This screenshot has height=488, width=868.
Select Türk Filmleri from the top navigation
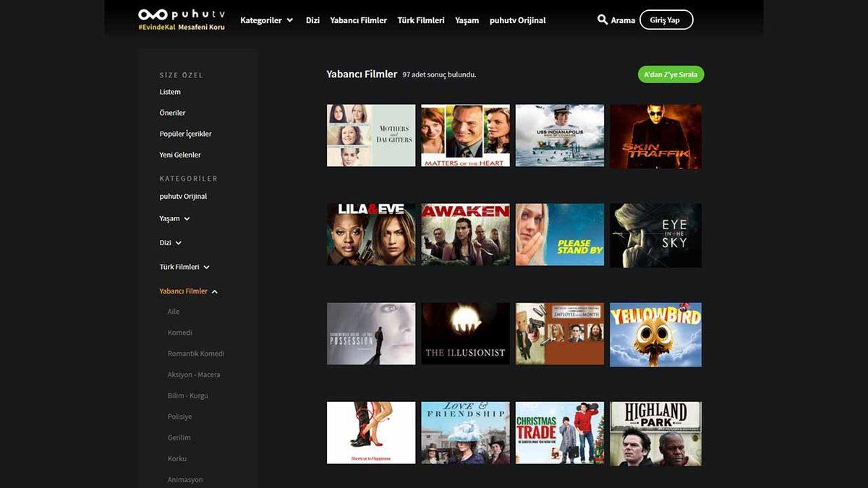[x=422, y=20]
